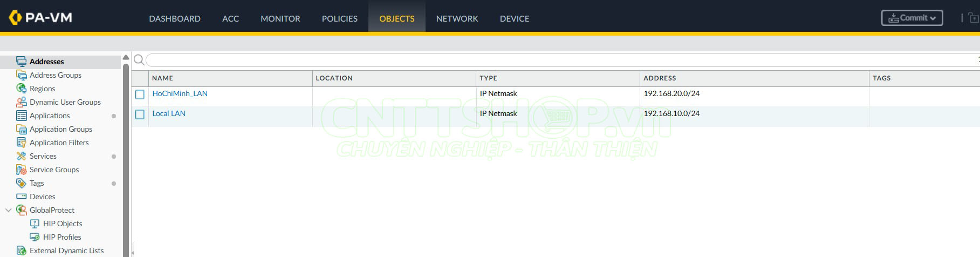Click the Dynamic User Groups icon

tap(22, 102)
